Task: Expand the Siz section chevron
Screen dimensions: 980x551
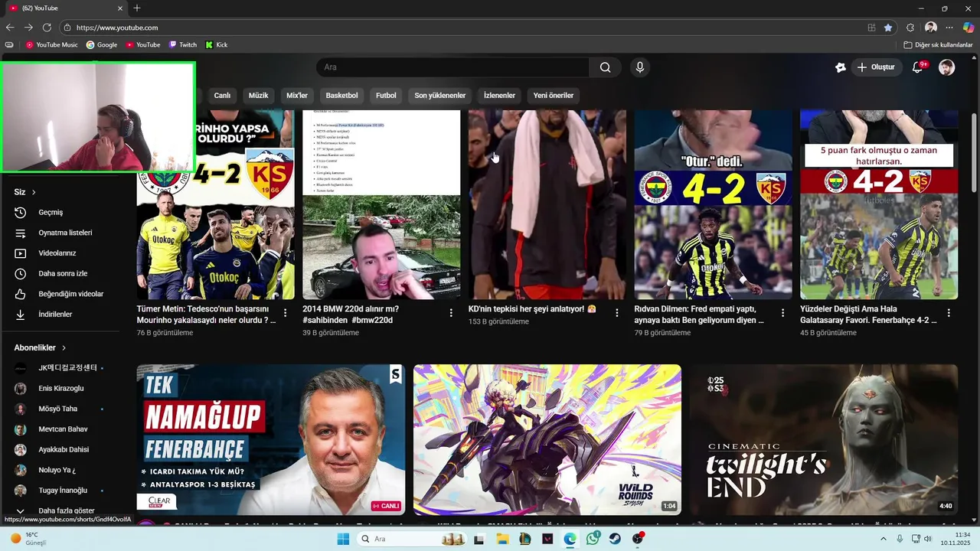Action: (34, 192)
